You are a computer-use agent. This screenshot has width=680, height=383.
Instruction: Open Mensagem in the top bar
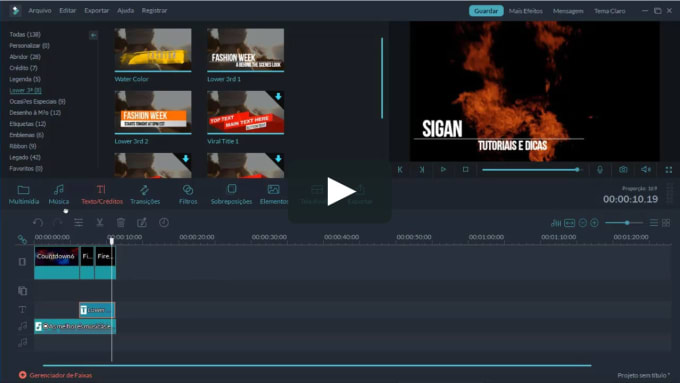[568, 11]
